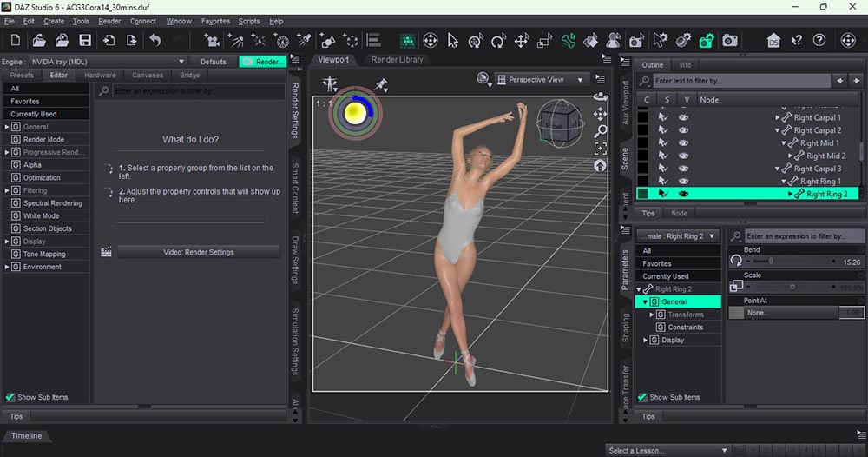
Task: Open the Engine NVIDIA Iray dropdown
Action: point(108,62)
